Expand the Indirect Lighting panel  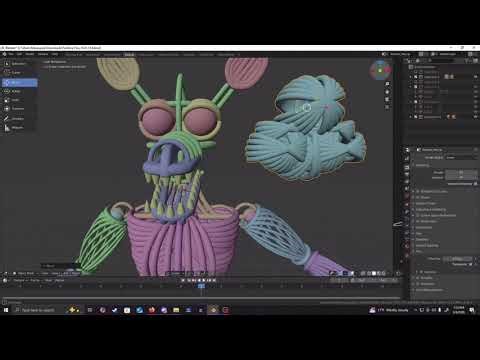(x=427, y=245)
